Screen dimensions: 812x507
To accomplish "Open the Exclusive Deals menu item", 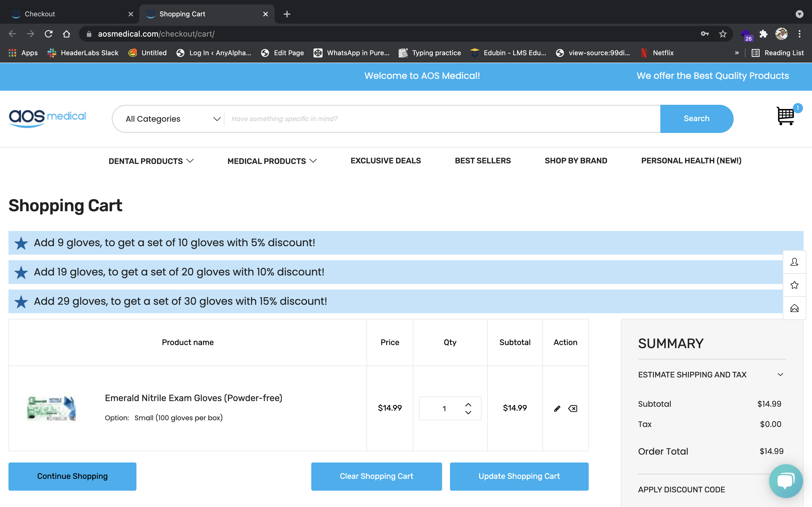I will coord(385,161).
